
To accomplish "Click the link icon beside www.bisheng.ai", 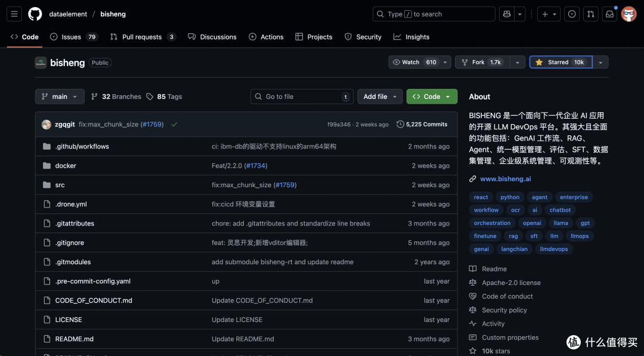I will click(473, 179).
